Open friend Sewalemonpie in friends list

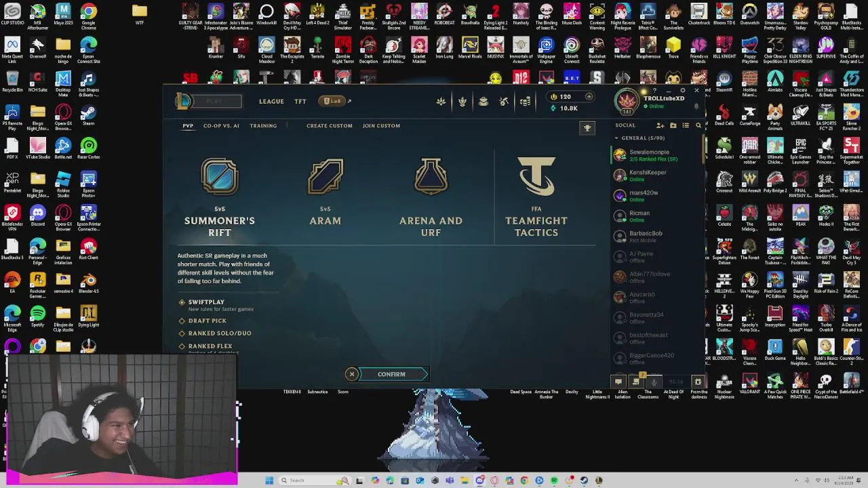656,155
